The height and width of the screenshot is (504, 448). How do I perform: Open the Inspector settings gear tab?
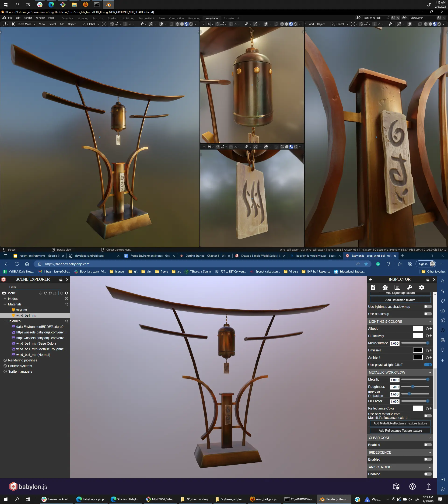(x=421, y=287)
